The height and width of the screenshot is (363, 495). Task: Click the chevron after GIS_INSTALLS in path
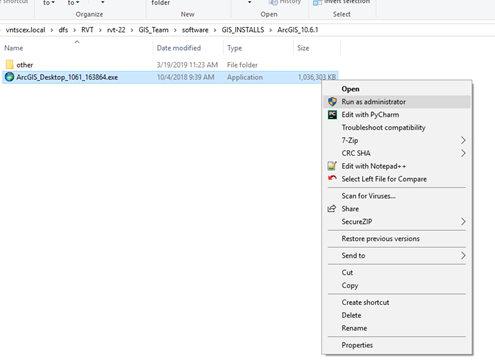coord(270,30)
